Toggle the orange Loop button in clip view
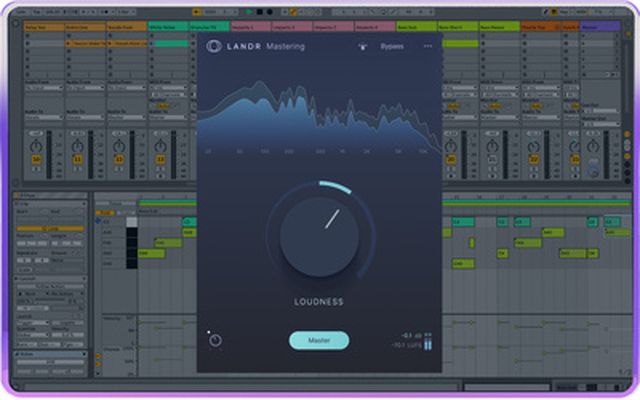This screenshot has width=640, height=400. [x=50, y=229]
